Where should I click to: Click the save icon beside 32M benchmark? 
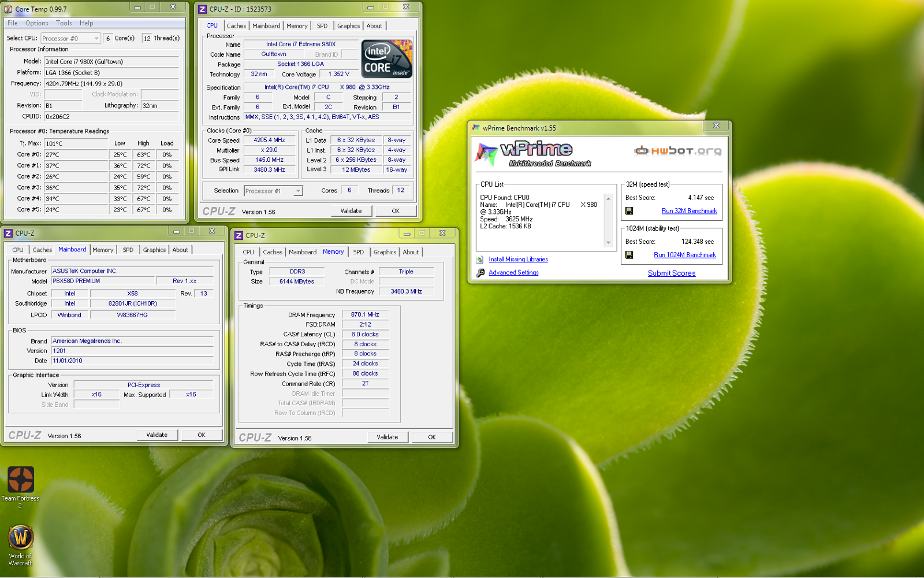point(629,211)
